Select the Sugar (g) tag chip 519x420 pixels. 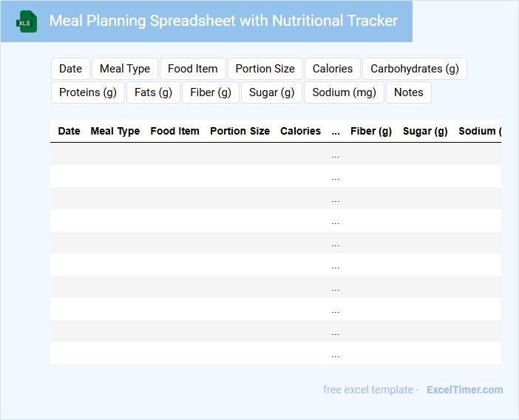(x=271, y=92)
